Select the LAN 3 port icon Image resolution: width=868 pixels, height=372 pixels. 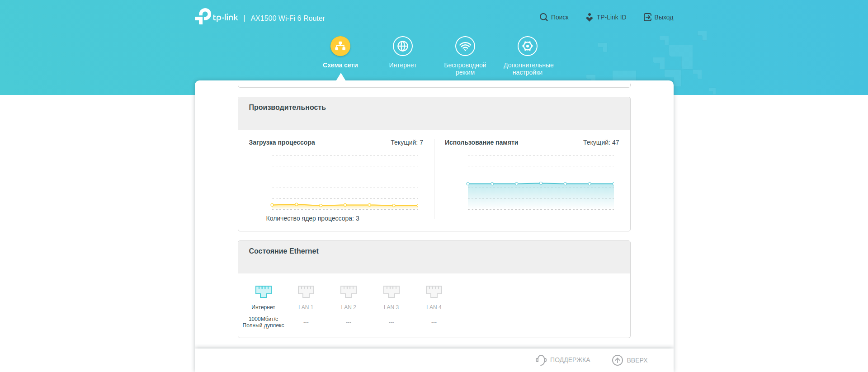[x=391, y=291]
